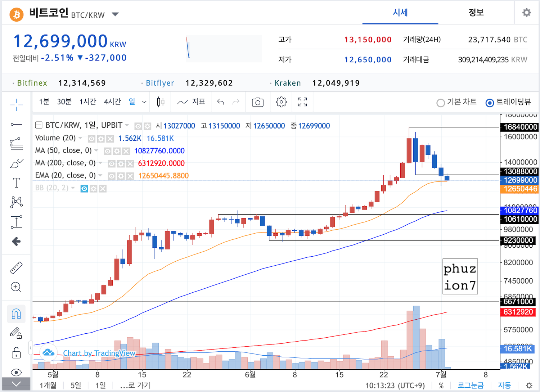Viewport: 540px width, 392px height.
Task: Open the go to date option
Action: click(135, 385)
